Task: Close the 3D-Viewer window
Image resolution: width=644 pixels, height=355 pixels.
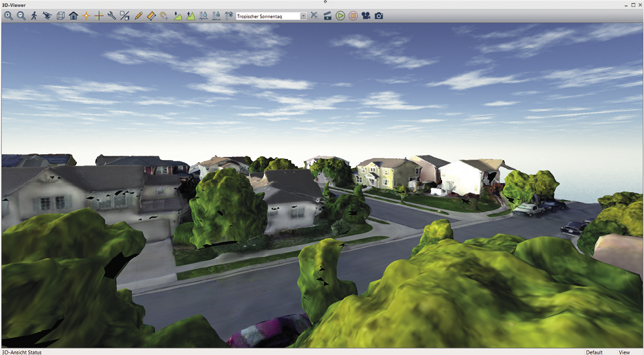Action: point(639,5)
